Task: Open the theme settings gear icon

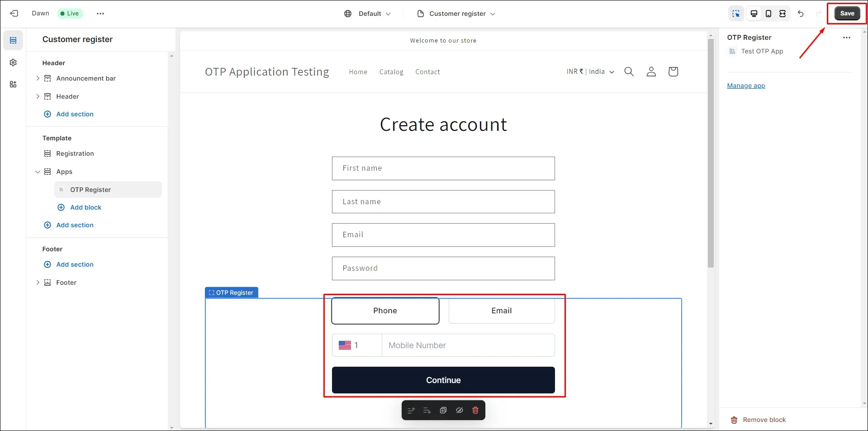Action: pos(13,62)
